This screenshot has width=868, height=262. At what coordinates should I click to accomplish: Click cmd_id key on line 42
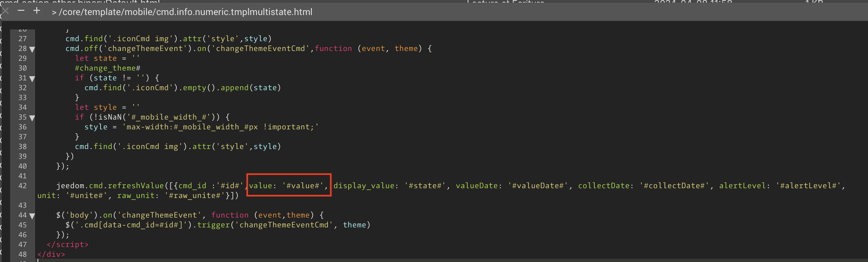pyautogui.click(x=192, y=186)
